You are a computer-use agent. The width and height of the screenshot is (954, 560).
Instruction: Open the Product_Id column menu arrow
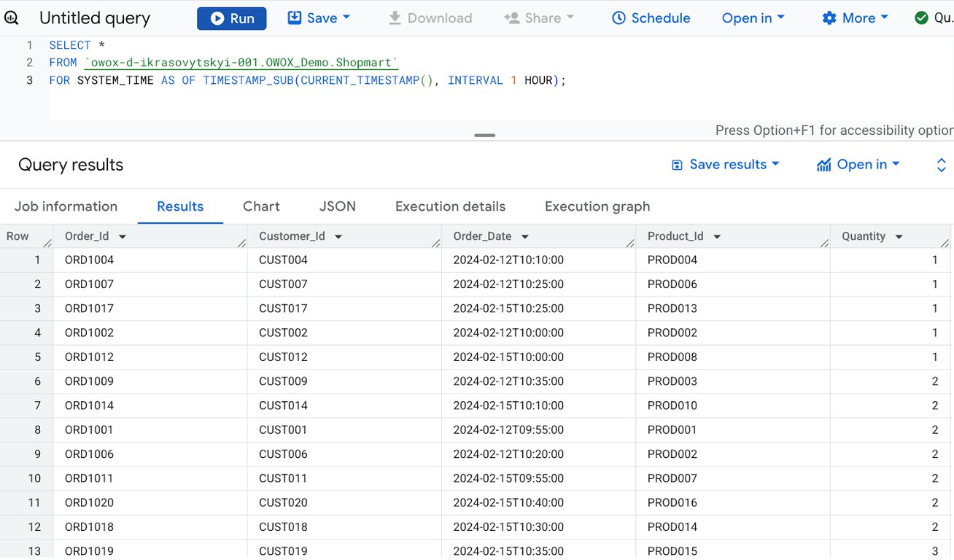(x=717, y=237)
